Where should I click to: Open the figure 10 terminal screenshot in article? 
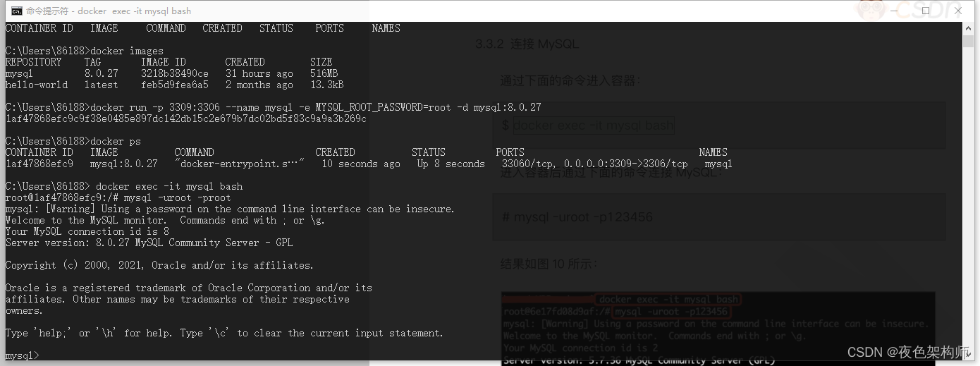click(718, 329)
